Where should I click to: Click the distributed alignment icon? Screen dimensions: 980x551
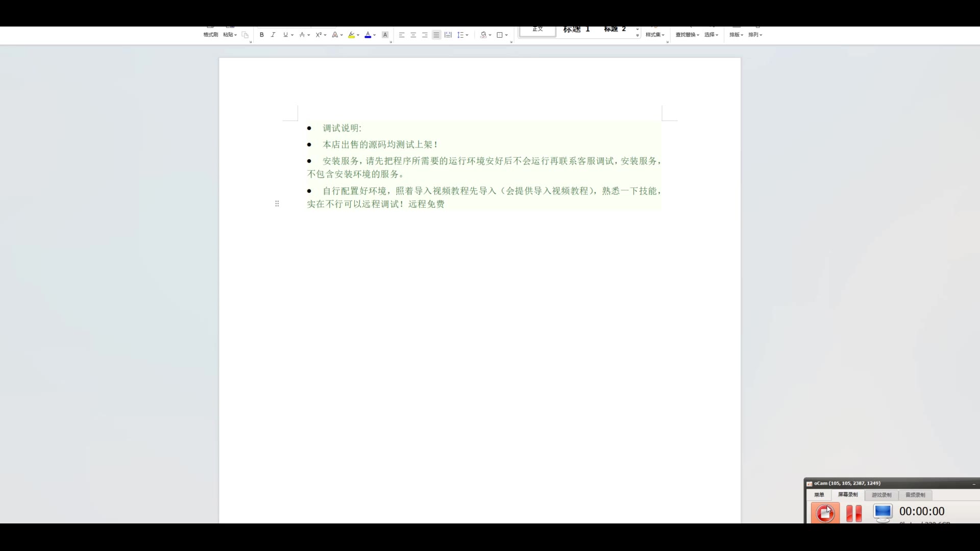tap(448, 35)
